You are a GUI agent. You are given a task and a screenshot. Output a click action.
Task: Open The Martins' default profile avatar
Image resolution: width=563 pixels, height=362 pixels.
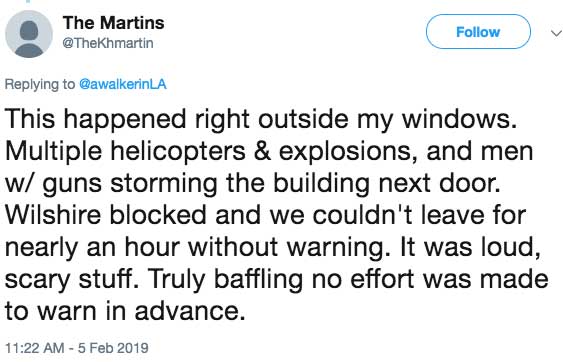[29, 34]
